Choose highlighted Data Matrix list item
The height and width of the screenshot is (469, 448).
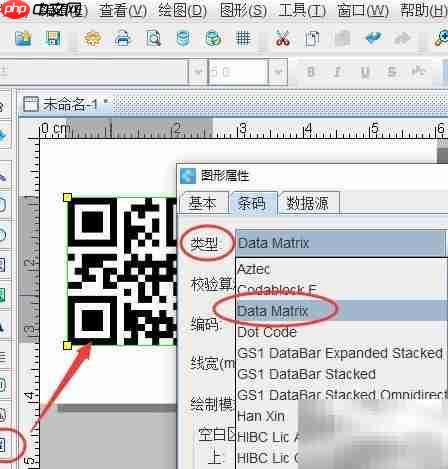pos(342,311)
